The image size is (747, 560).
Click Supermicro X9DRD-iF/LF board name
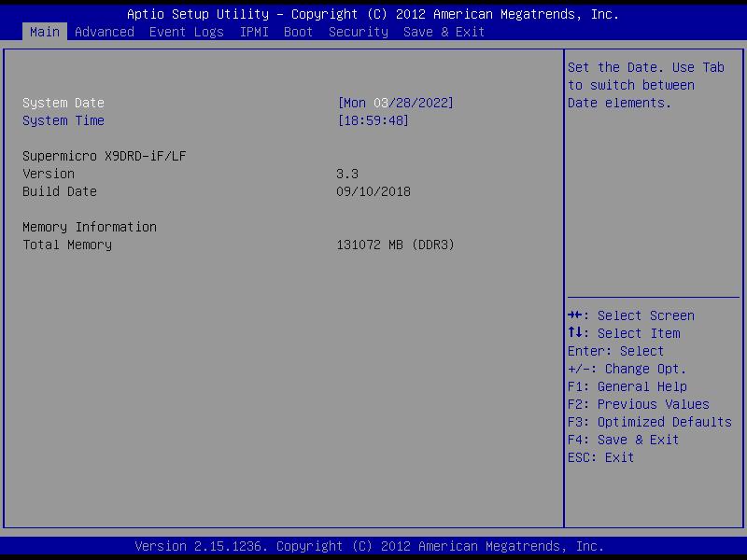point(105,156)
